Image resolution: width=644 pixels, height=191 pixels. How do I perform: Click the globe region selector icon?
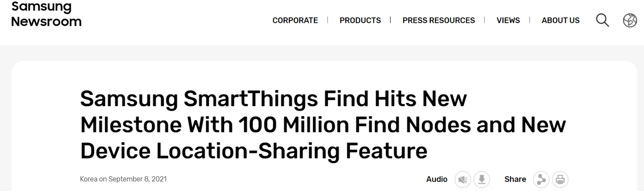click(x=630, y=20)
